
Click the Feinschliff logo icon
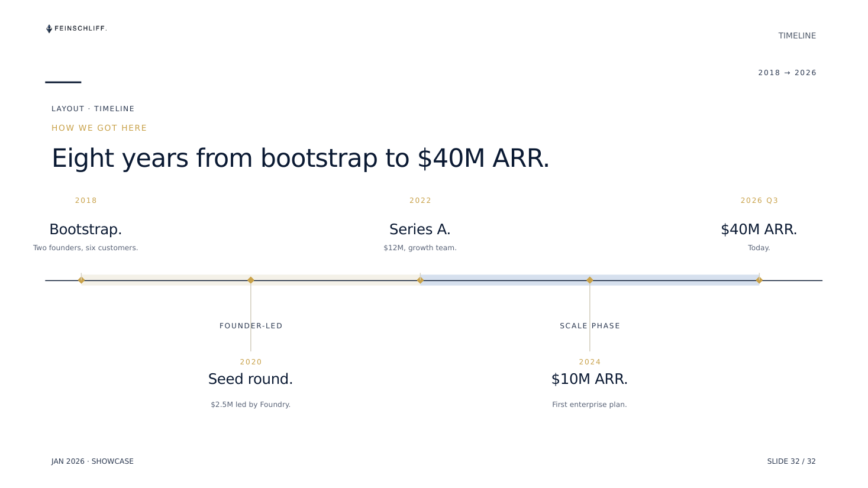tap(49, 28)
